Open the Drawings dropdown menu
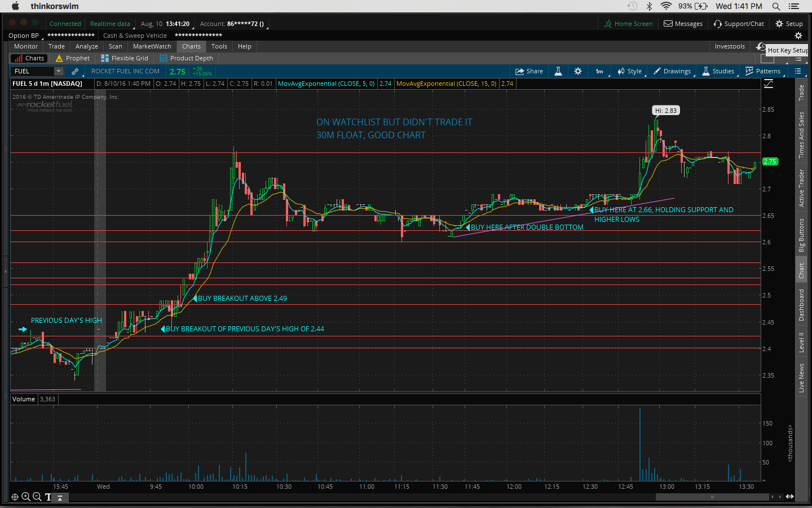 click(x=672, y=71)
